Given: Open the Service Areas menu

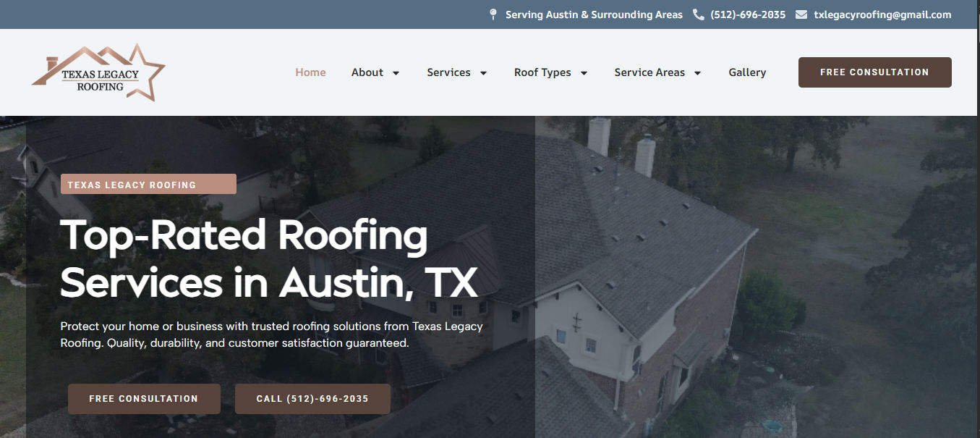Looking at the screenshot, I should [x=649, y=72].
